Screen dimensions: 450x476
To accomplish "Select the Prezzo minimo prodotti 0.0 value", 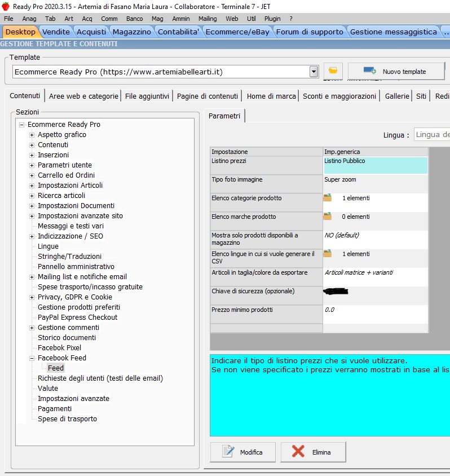I will pos(376,314).
